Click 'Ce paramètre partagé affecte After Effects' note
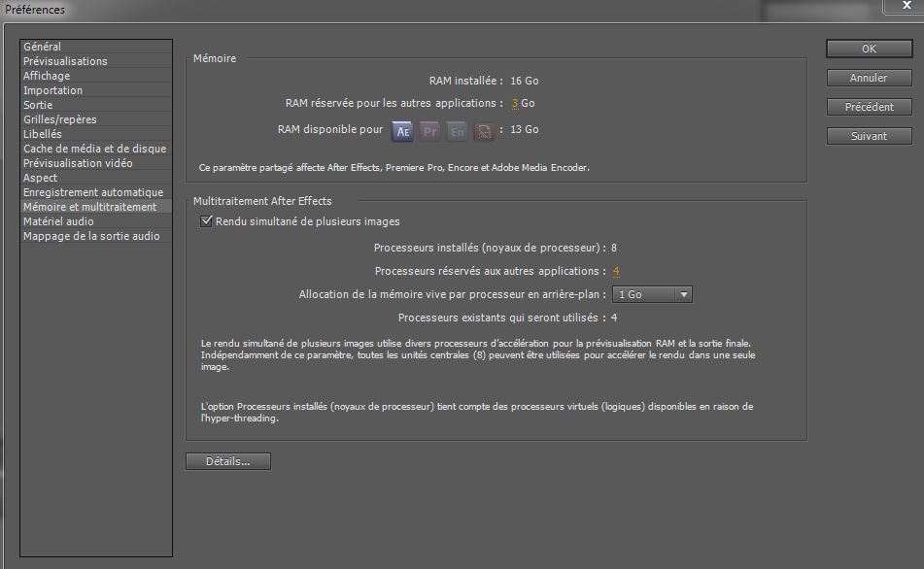This screenshot has width=924, height=569. 394,168
